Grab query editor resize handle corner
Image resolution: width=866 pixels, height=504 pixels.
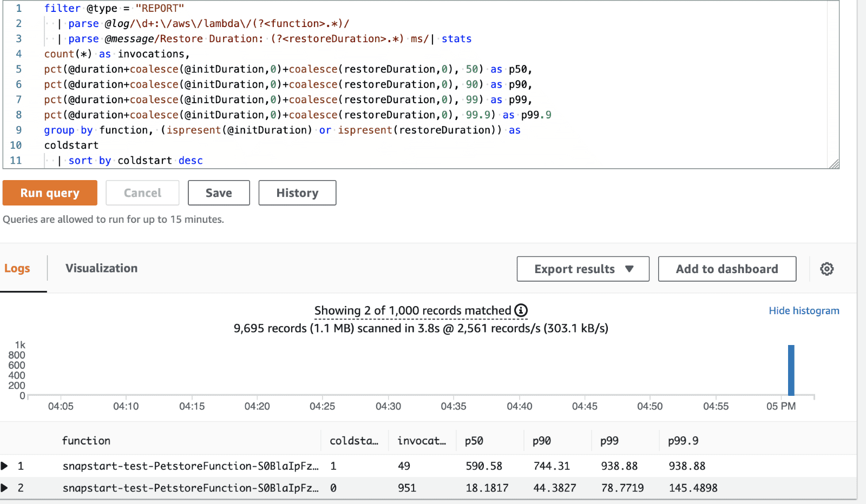[x=834, y=164]
